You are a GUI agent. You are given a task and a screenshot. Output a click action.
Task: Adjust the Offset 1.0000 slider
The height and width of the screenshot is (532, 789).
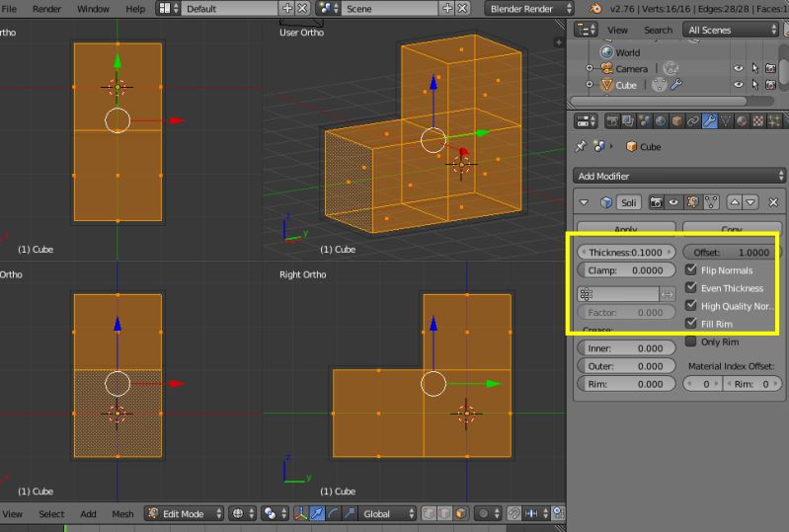click(732, 252)
